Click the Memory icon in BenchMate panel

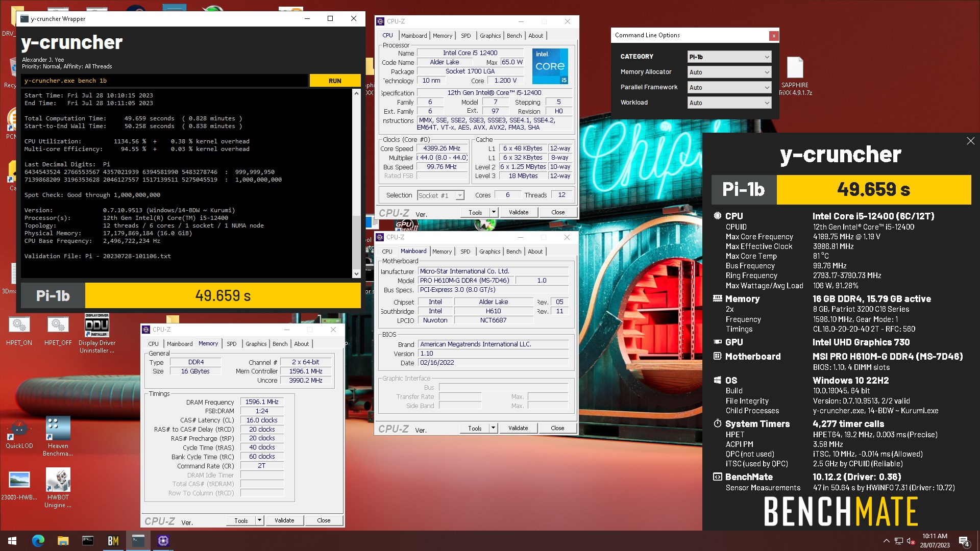(x=717, y=298)
